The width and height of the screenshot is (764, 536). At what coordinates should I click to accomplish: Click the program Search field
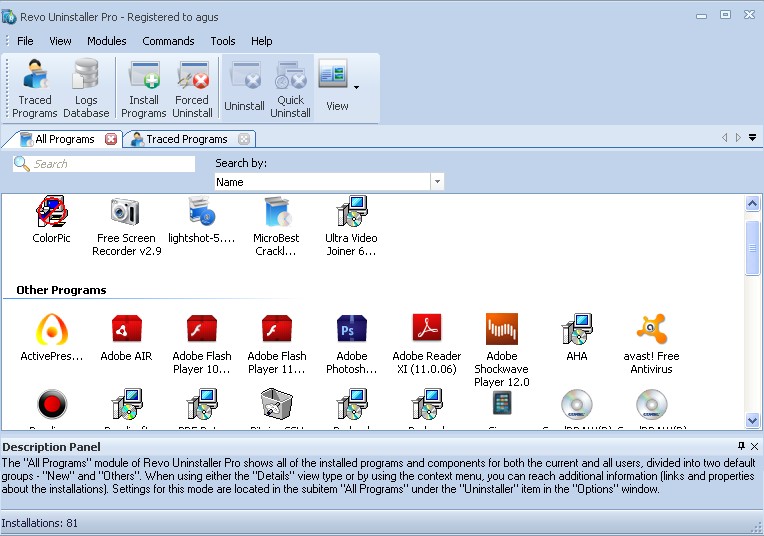tap(104, 164)
